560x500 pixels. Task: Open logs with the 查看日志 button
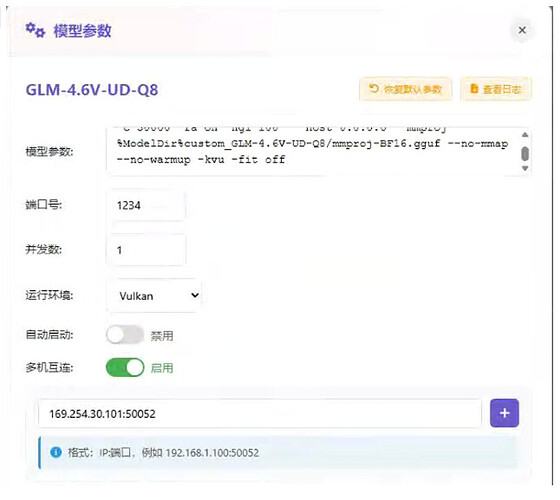click(x=495, y=89)
